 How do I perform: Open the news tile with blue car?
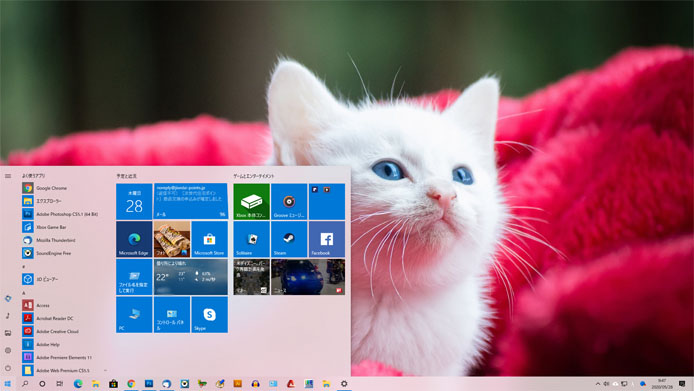tap(308, 277)
